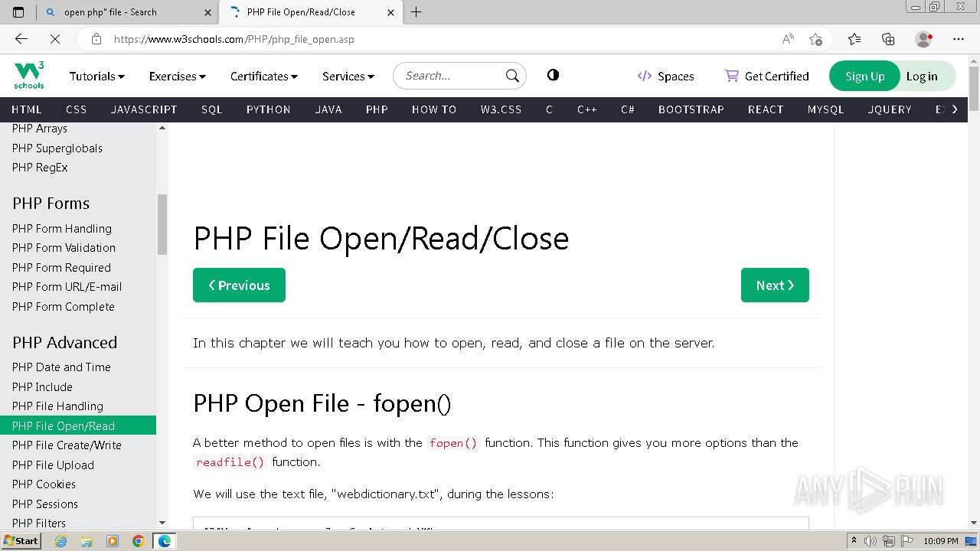Open PHP Cookies link
Screen dimensions: 980x551
[44, 484]
